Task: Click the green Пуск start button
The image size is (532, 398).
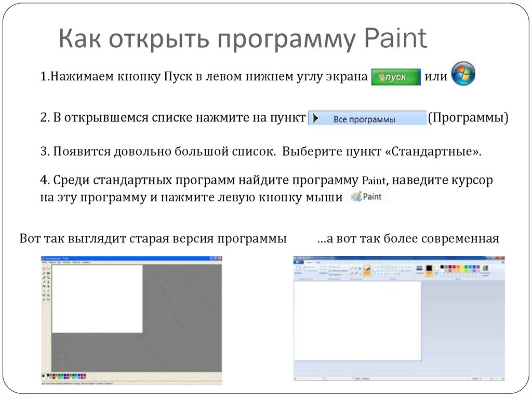Action: point(396,77)
